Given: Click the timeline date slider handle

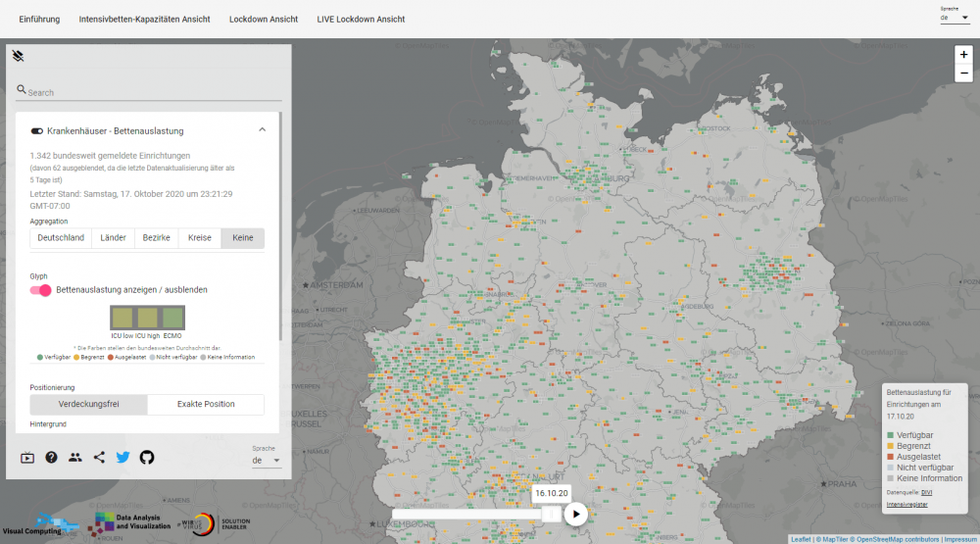Looking at the screenshot, I should 552,514.
